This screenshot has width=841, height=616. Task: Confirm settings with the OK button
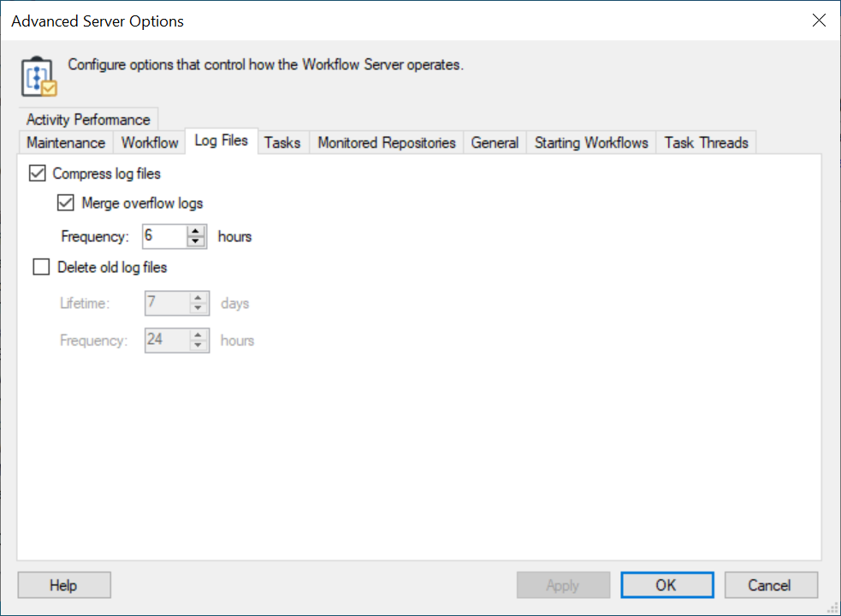tap(666, 585)
